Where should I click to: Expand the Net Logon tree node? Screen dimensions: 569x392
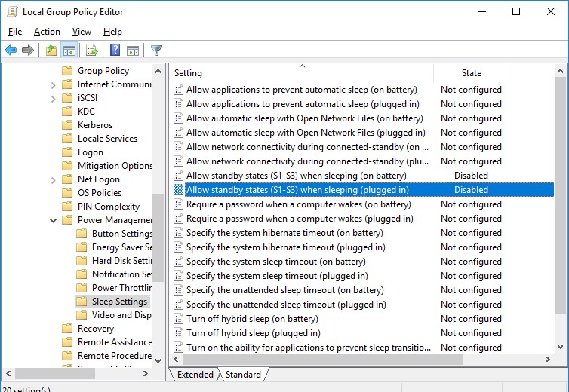54,179
